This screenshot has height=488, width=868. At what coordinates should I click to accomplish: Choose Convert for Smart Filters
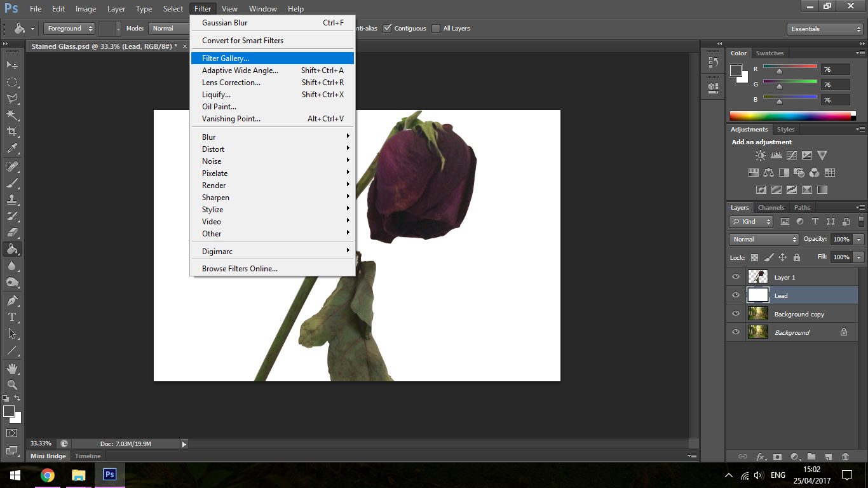(273, 41)
